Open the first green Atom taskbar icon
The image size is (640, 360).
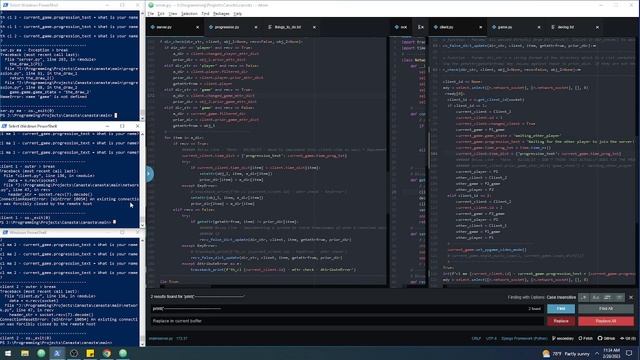click(x=41, y=353)
